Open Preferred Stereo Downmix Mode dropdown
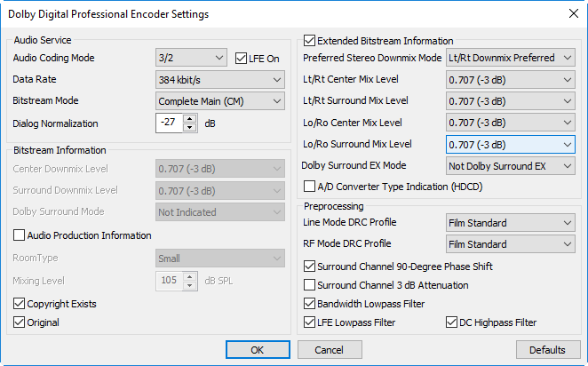This screenshot has height=366, width=588. tap(511, 58)
